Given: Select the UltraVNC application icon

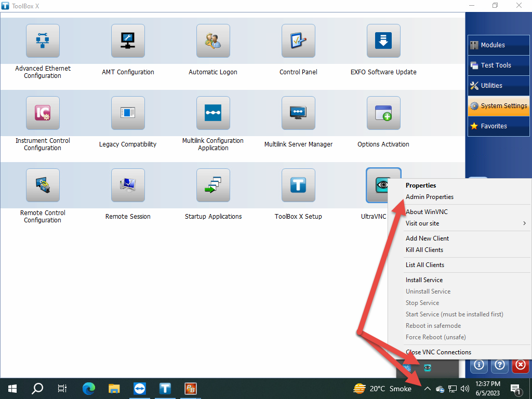Looking at the screenshot, I should [377, 185].
